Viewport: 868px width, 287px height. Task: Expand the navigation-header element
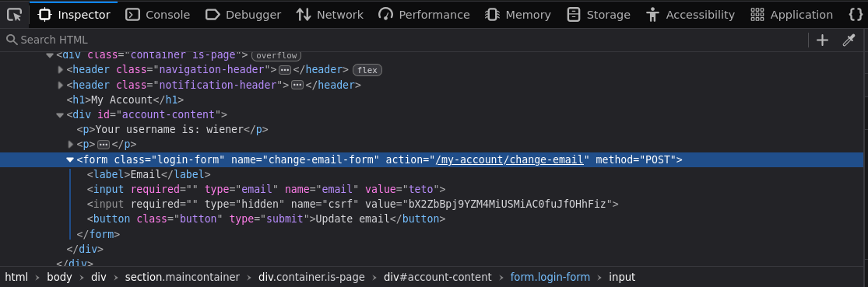pos(61,70)
